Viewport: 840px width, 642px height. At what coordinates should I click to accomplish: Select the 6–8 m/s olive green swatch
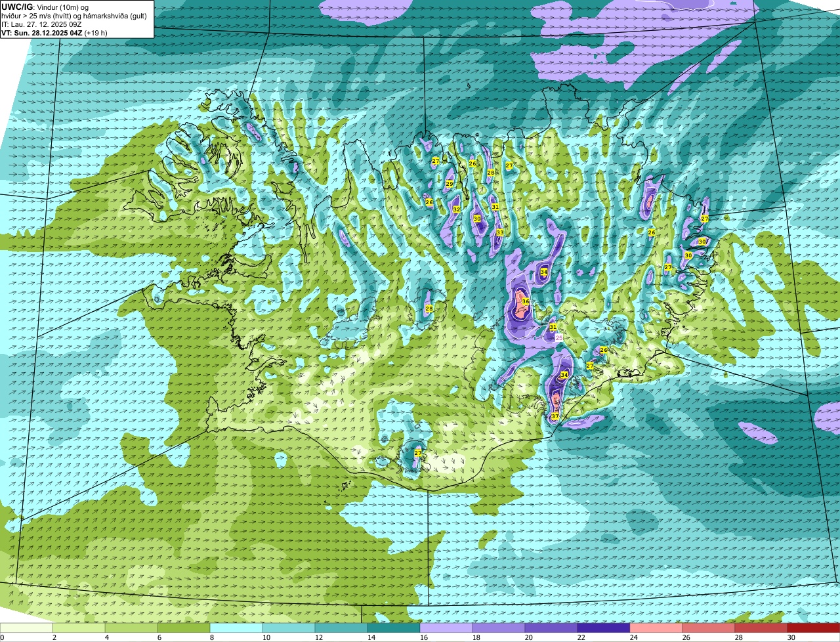tap(184, 628)
